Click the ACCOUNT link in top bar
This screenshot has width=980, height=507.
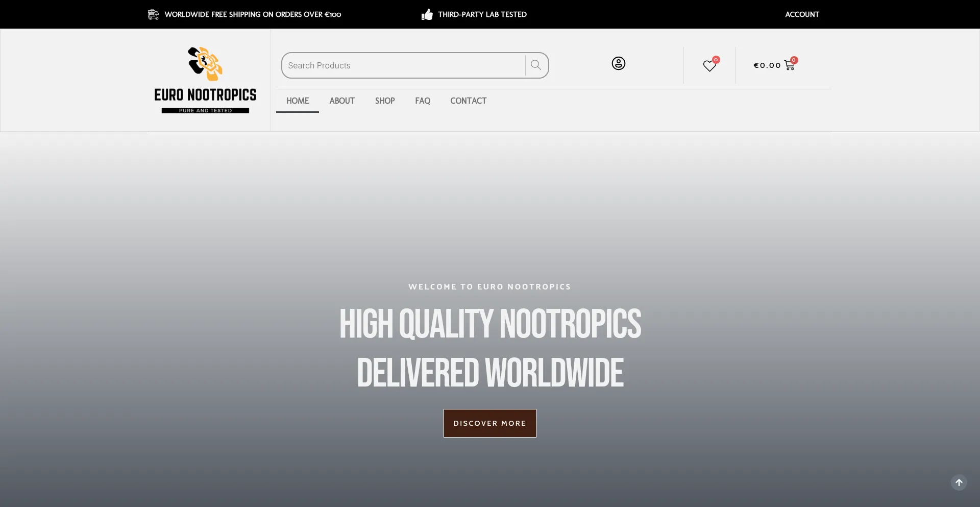tap(802, 14)
